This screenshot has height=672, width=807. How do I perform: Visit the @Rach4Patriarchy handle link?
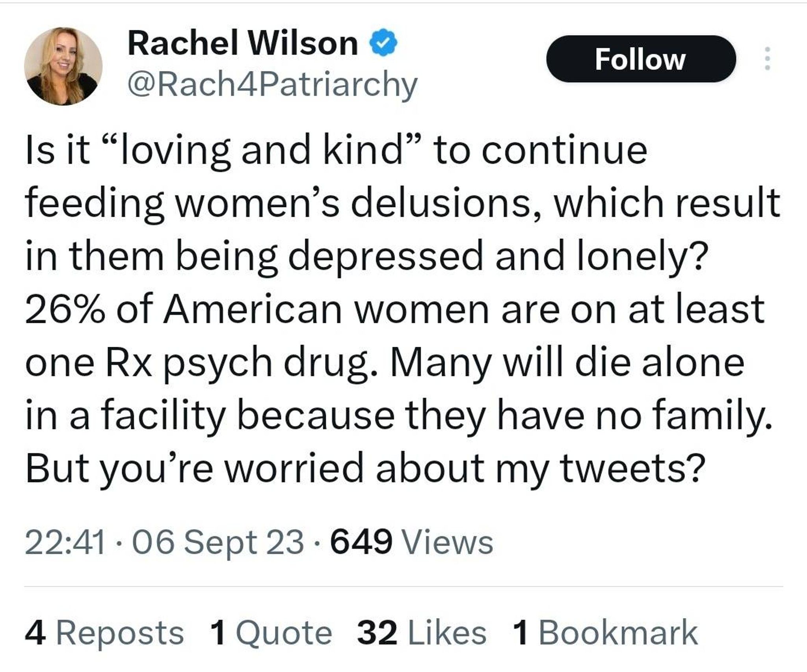[x=272, y=84]
